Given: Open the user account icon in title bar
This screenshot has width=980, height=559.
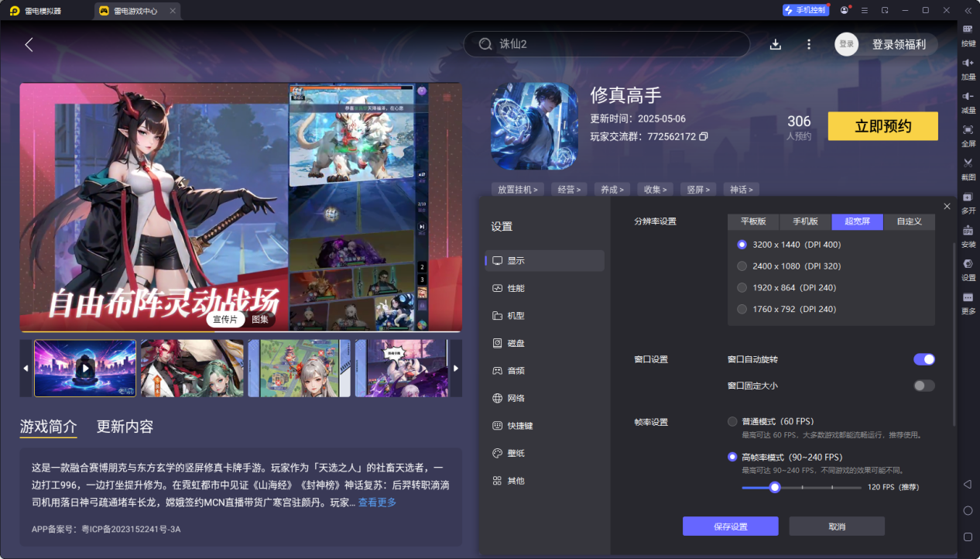Looking at the screenshot, I should point(844,10).
